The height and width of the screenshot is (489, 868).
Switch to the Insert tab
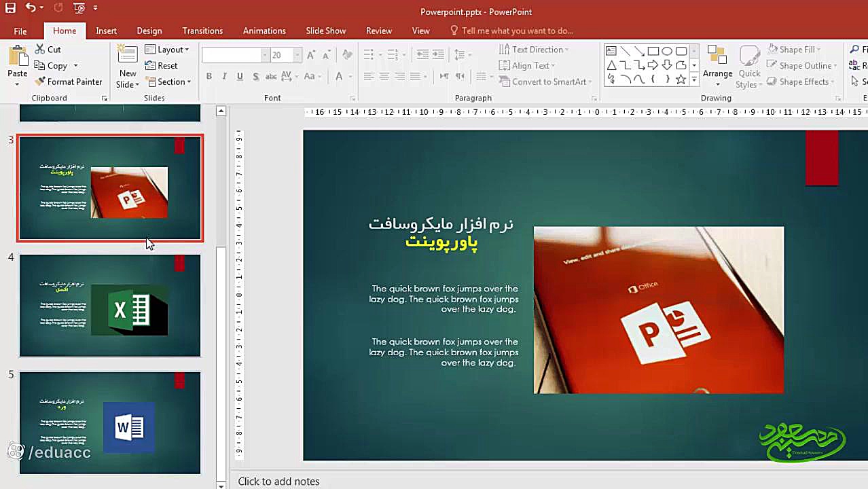(106, 31)
